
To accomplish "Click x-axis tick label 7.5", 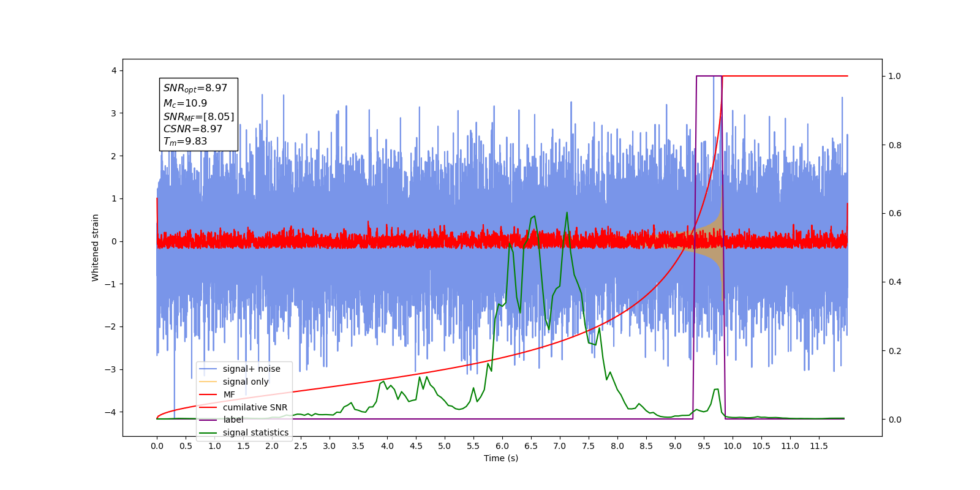I will pos(589,446).
